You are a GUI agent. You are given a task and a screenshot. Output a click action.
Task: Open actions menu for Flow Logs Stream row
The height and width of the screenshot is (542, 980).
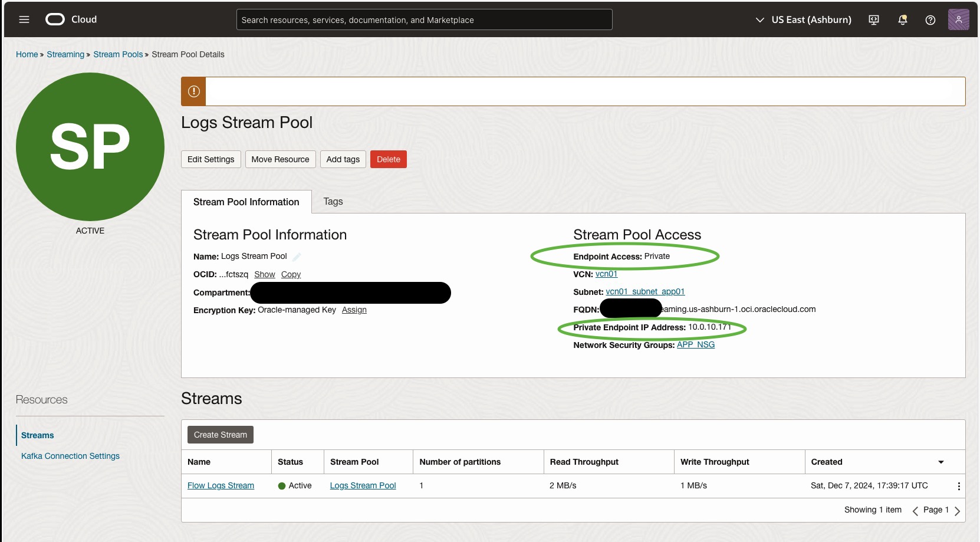click(x=959, y=486)
